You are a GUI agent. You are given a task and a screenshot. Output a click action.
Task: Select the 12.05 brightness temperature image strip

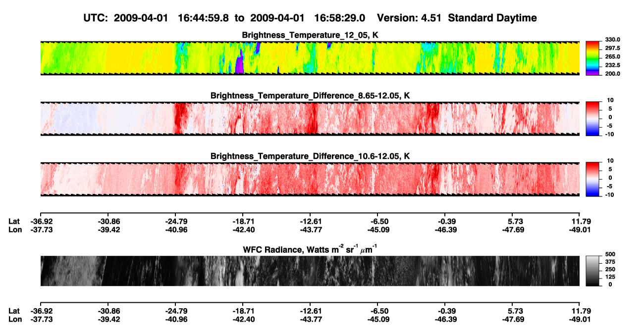(x=310, y=58)
